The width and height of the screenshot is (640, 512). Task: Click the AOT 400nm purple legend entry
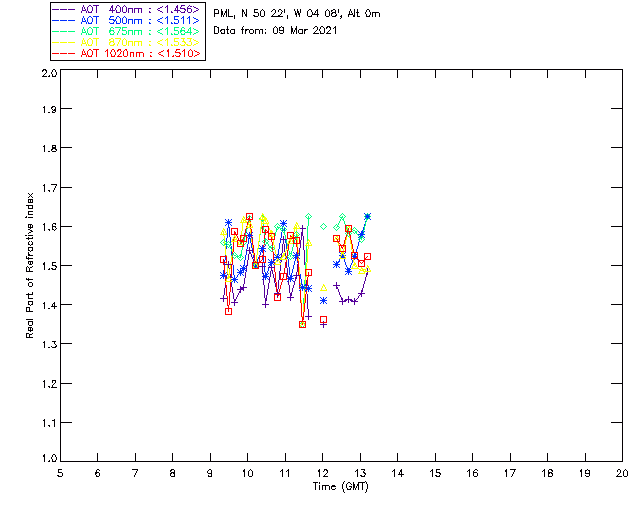click(127, 9)
